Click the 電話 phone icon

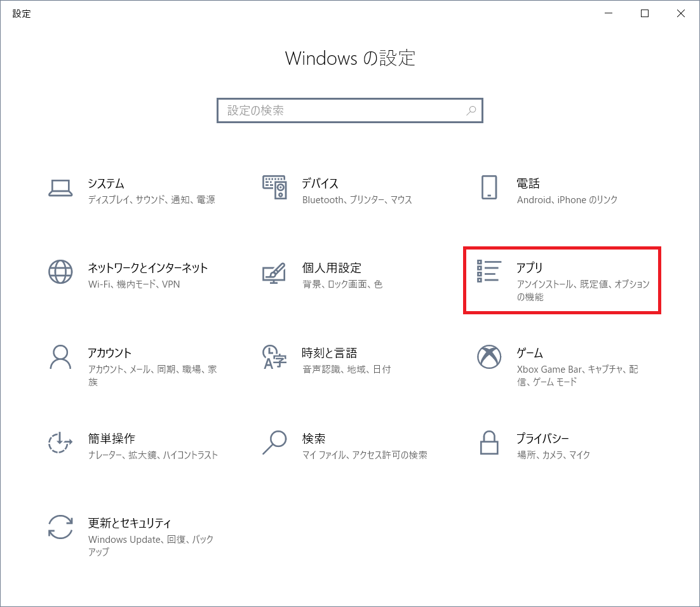tap(489, 187)
